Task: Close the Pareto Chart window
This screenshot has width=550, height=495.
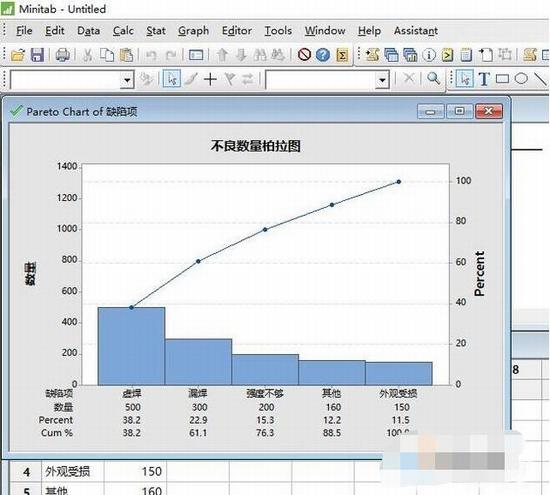Action: coord(489,112)
